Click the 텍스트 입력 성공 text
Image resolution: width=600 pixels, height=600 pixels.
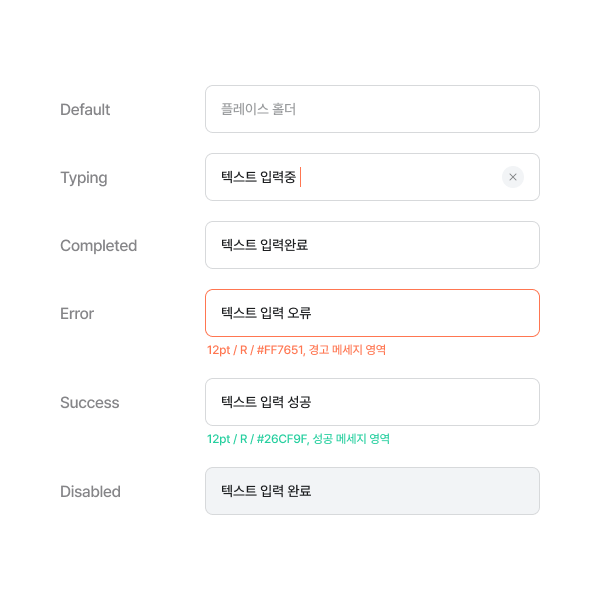pyautogui.click(x=266, y=402)
